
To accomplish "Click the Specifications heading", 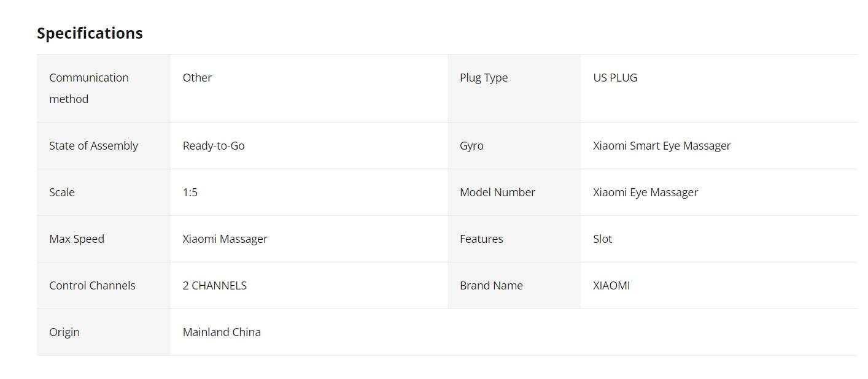I will point(90,33).
